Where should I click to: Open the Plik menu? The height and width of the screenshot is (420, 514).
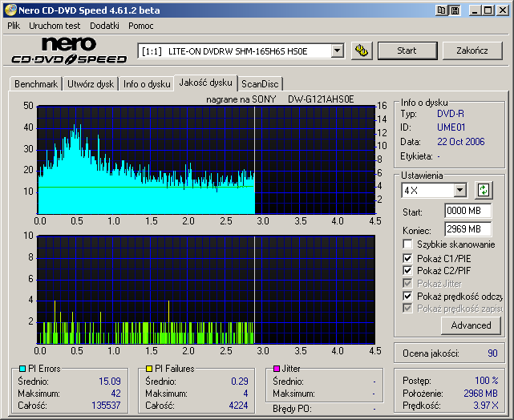[x=14, y=26]
